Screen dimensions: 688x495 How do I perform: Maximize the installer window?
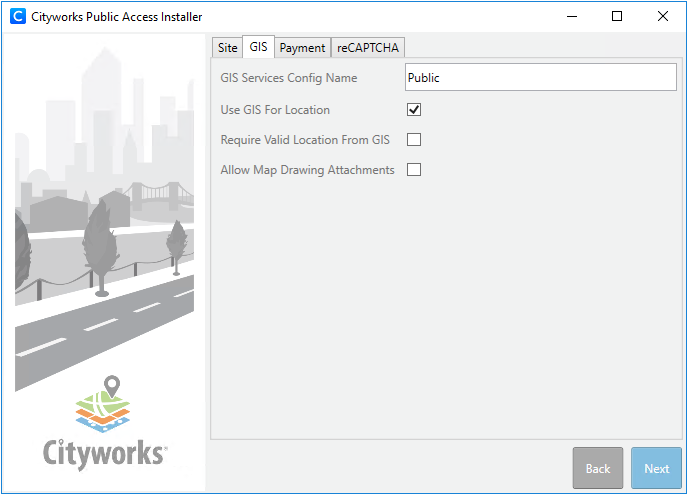(617, 16)
